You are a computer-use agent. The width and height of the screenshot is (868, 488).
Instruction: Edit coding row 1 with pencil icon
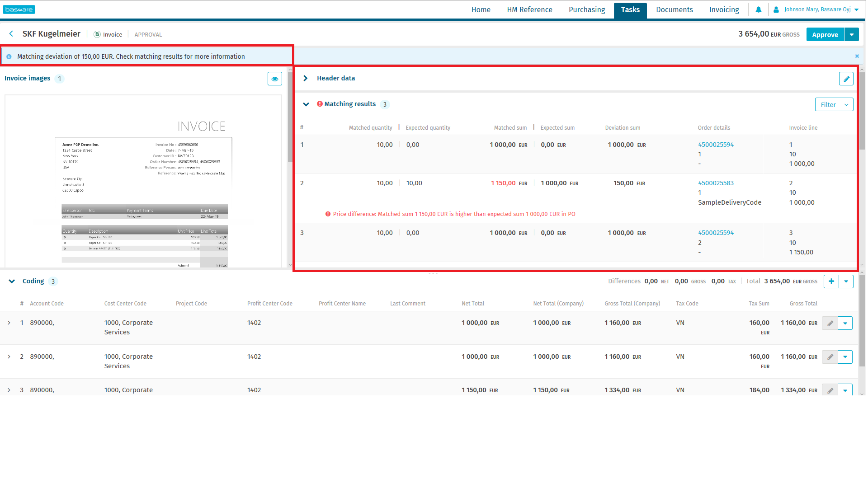pyautogui.click(x=830, y=324)
